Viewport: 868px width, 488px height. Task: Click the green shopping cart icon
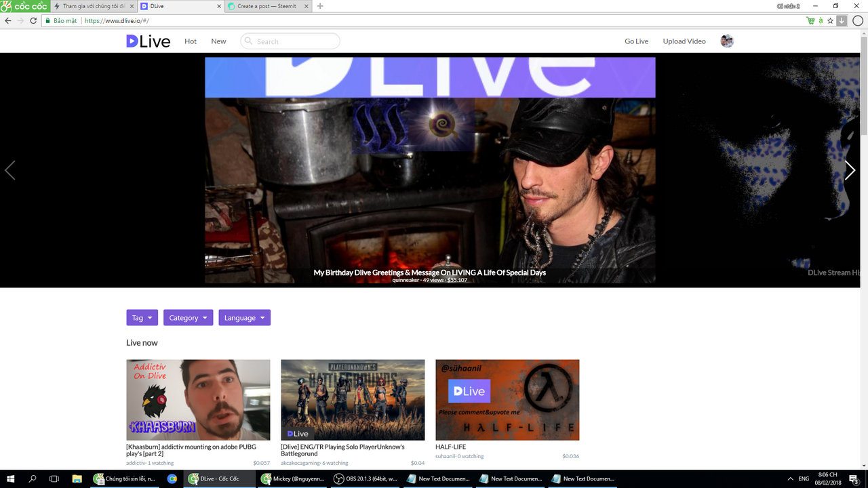tap(810, 20)
